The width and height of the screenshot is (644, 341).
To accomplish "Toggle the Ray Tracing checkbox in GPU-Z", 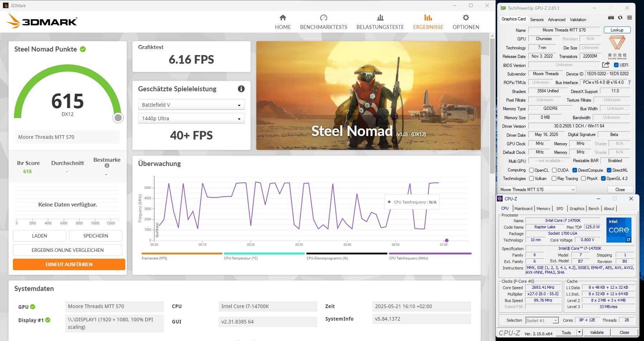I will click(554, 179).
